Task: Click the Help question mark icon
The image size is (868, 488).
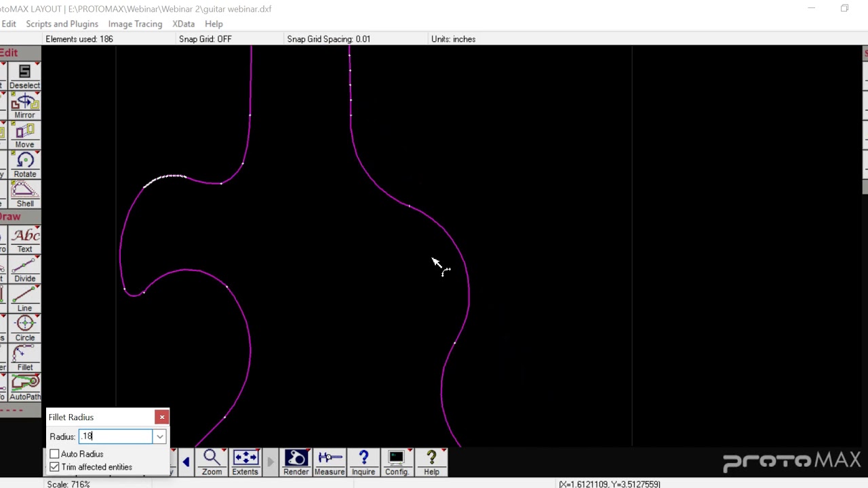Action: [x=431, y=462]
